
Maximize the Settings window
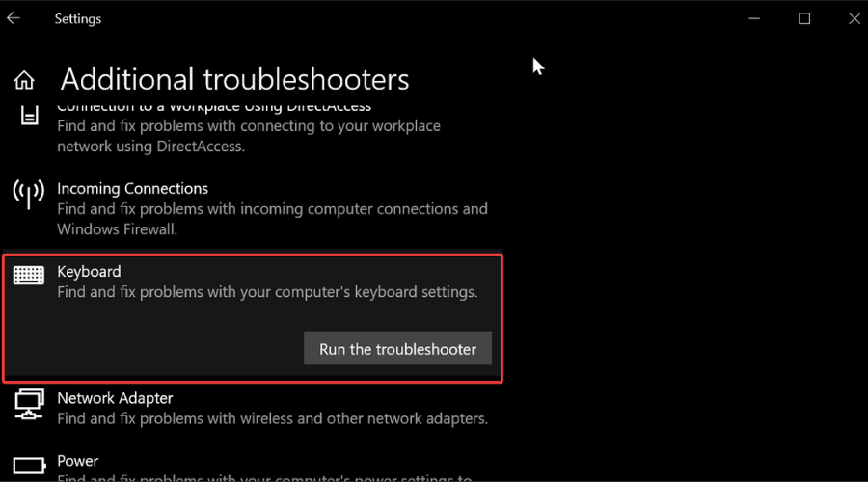point(804,19)
